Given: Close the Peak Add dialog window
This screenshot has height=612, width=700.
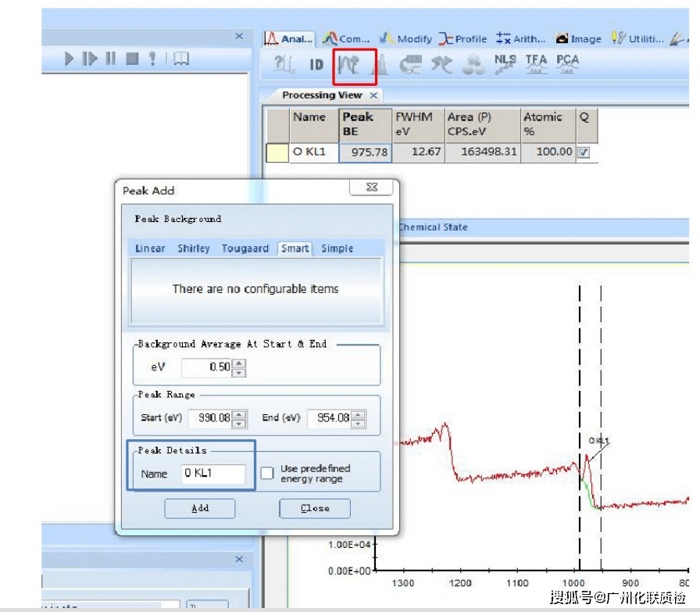Looking at the screenshot, I should (371, 188).
